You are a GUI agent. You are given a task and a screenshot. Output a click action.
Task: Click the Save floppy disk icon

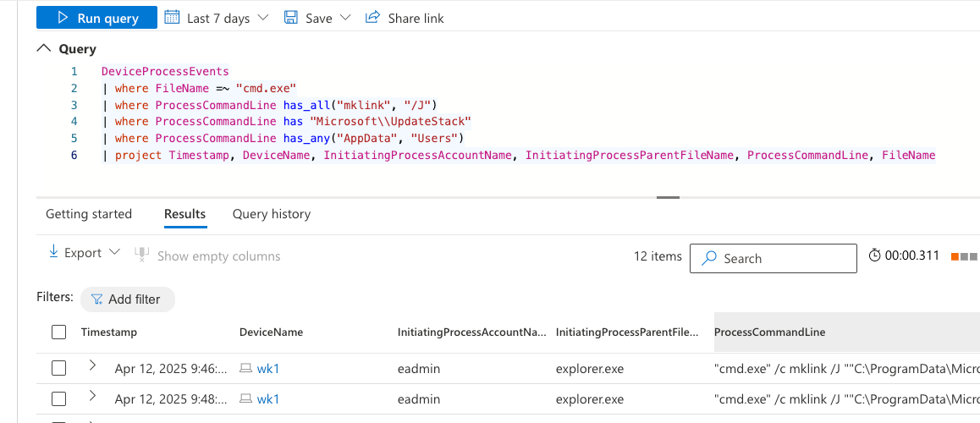(291, 18)
